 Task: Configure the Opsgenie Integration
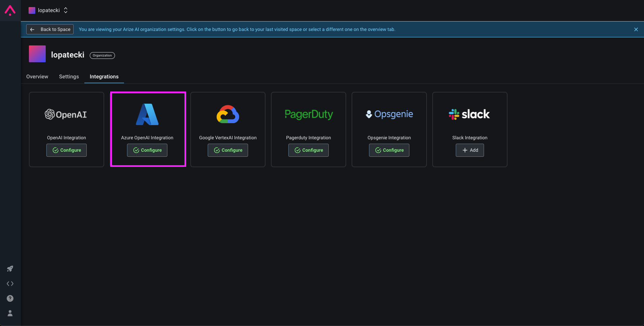(x=389, y=150)
